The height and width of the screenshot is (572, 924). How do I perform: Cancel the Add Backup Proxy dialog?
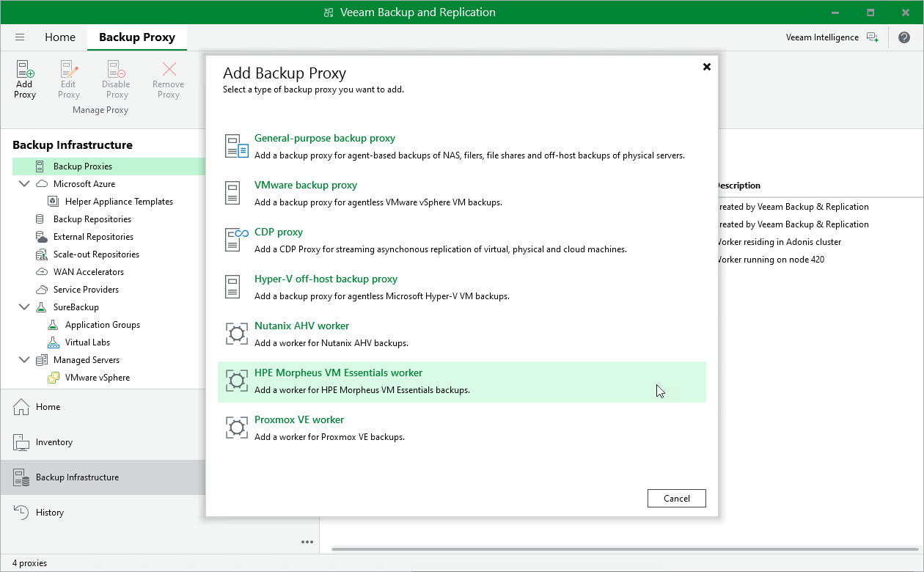coord(676,499)
